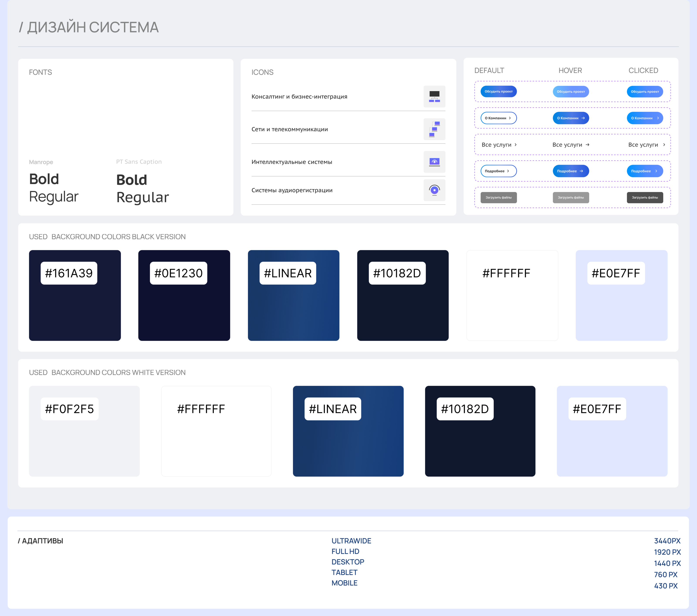Click the intelligent systems eye icon

coord(434,162)
